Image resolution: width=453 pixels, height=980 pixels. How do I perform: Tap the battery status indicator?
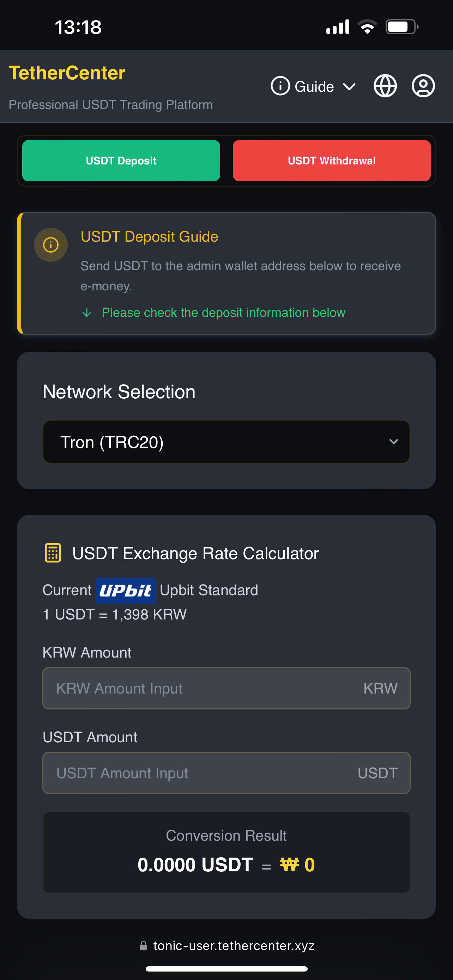click(401, 27)
